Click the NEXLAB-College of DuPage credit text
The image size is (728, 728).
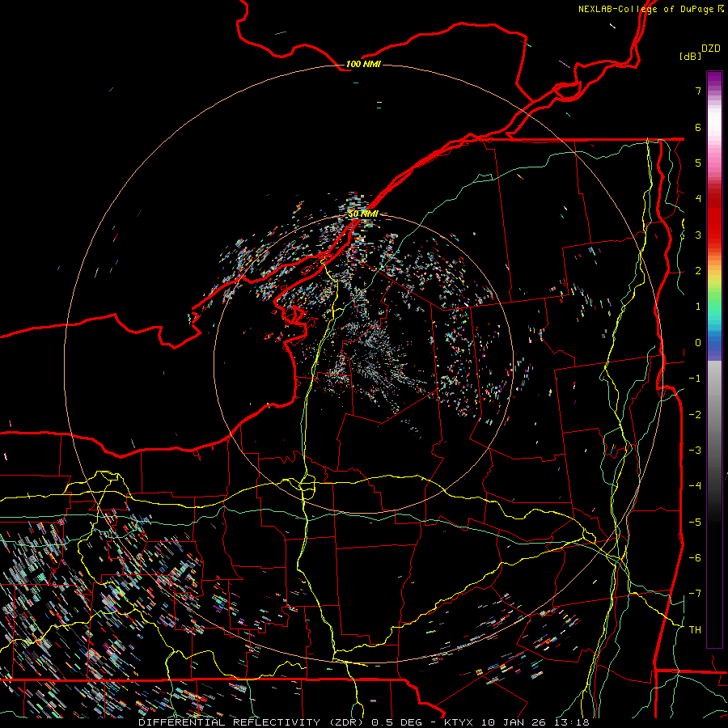tap(647, 9)
